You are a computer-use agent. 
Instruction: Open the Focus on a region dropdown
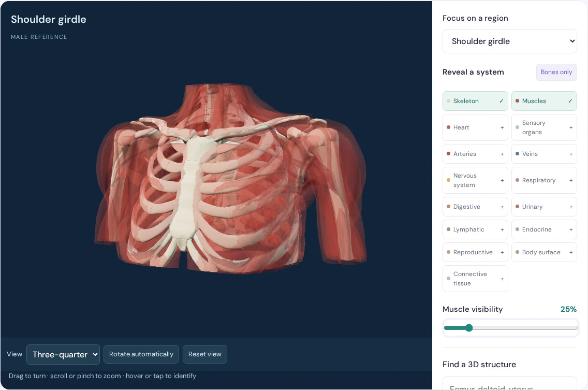pyautogui.click(x=510, y=41)
